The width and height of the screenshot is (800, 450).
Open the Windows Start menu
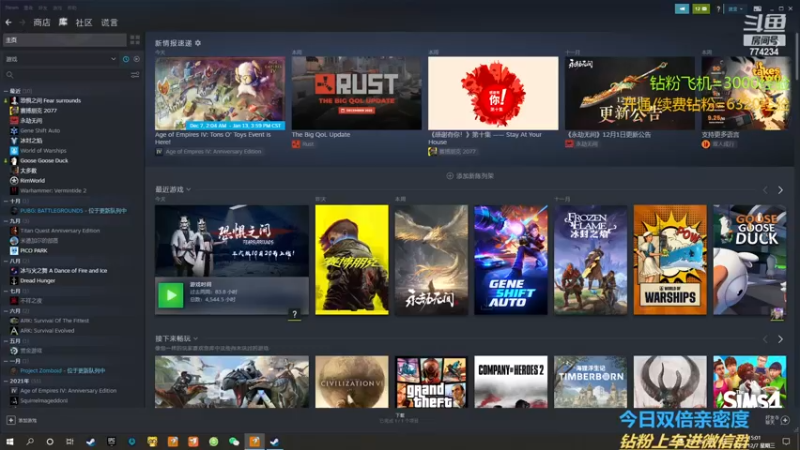9,441
